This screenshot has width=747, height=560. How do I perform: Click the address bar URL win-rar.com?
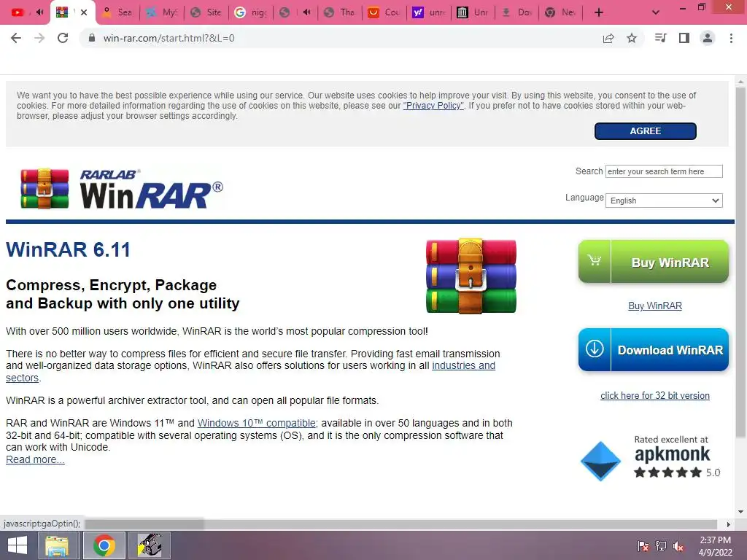[169, 38]
